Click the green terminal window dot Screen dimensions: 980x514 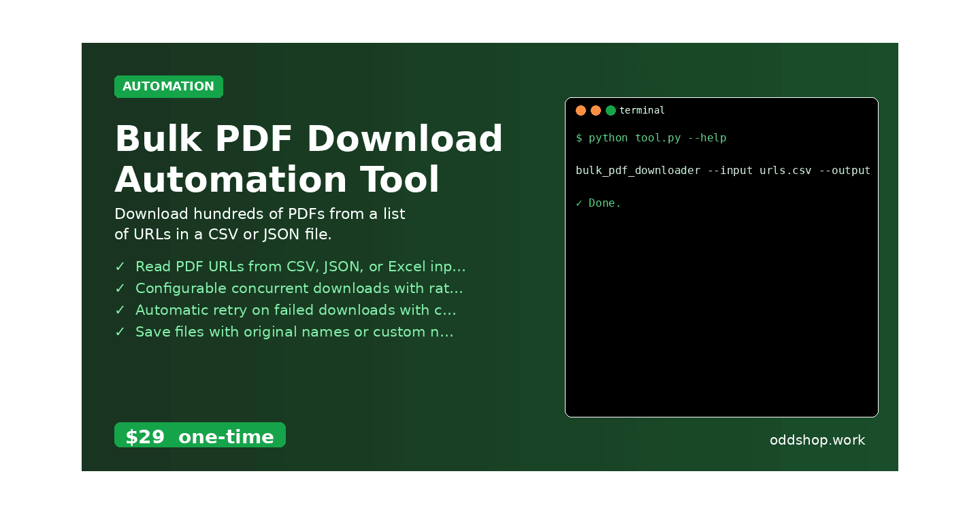point(611,110)
